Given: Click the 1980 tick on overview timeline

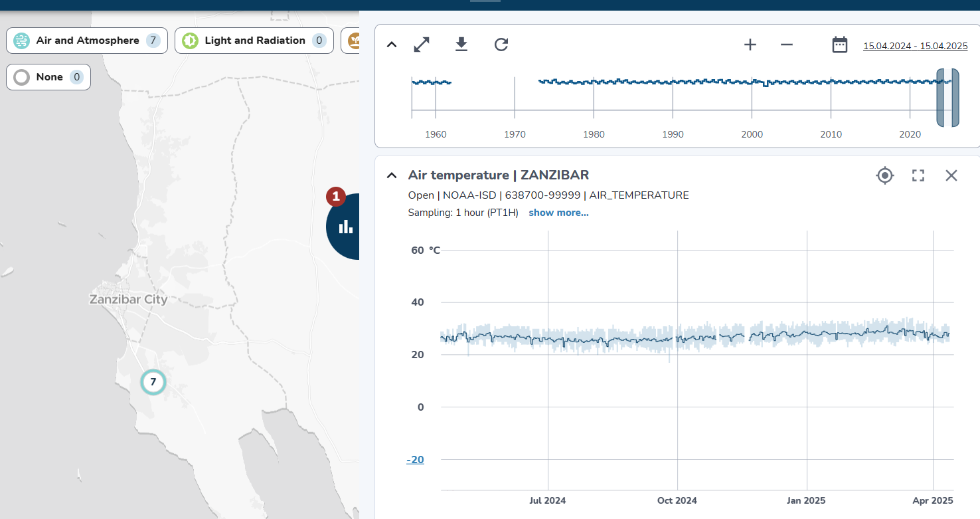Looking at the screenshot, I should [x=594, y=134].
